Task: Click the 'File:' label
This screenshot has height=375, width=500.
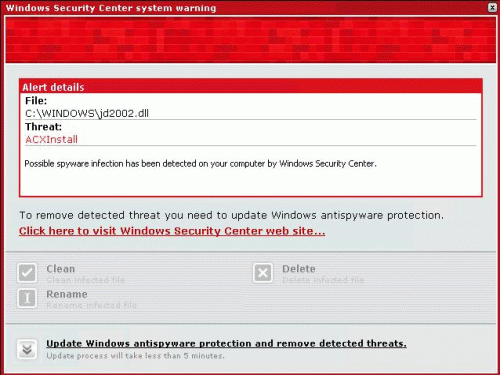Action: (x=36, y=101)
